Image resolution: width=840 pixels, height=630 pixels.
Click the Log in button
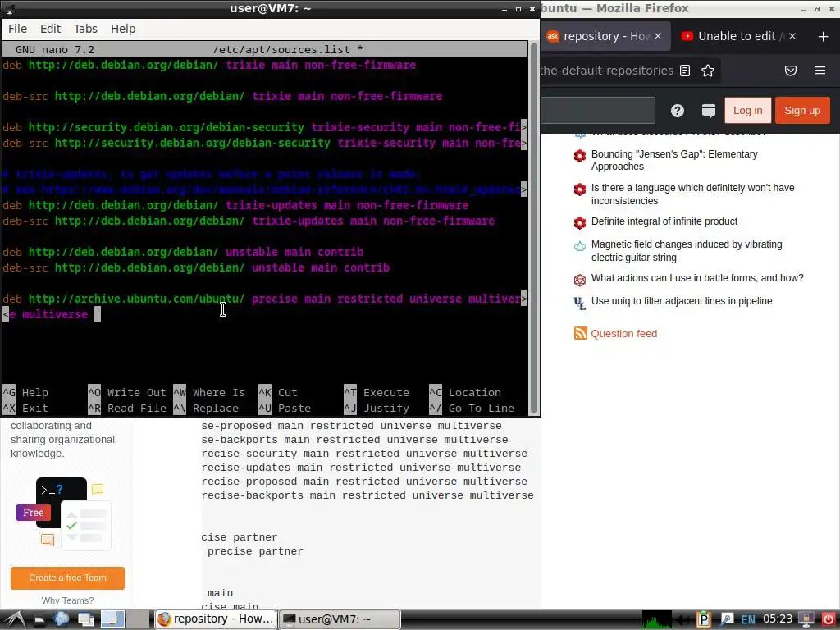[747, 111]
